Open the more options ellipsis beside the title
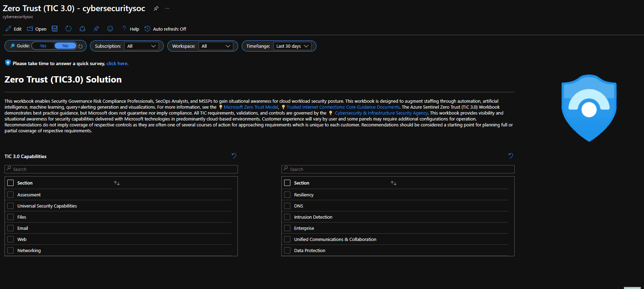This screenshot has width=644, height=289. coord(167,8)
